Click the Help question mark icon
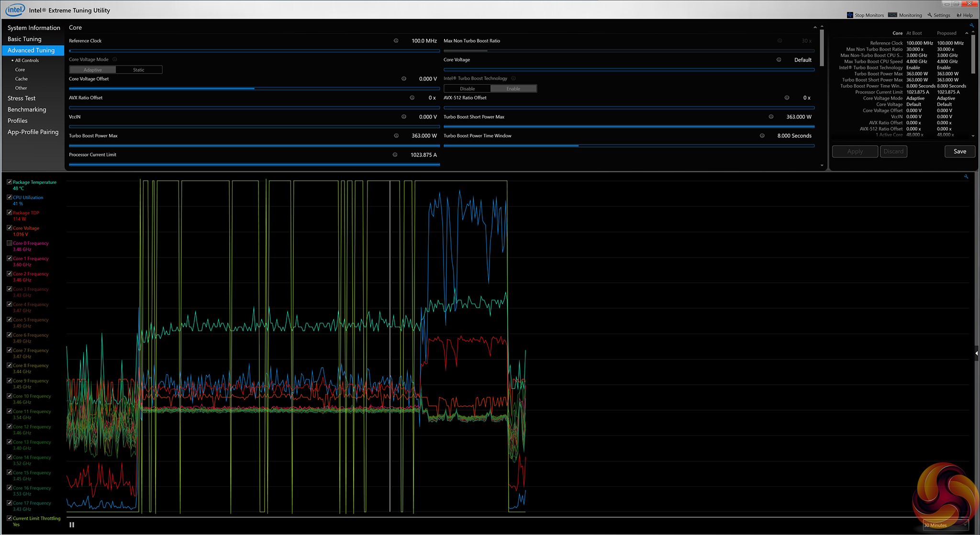This screenshot has height=535, width=980. click(x=959, y=15)
